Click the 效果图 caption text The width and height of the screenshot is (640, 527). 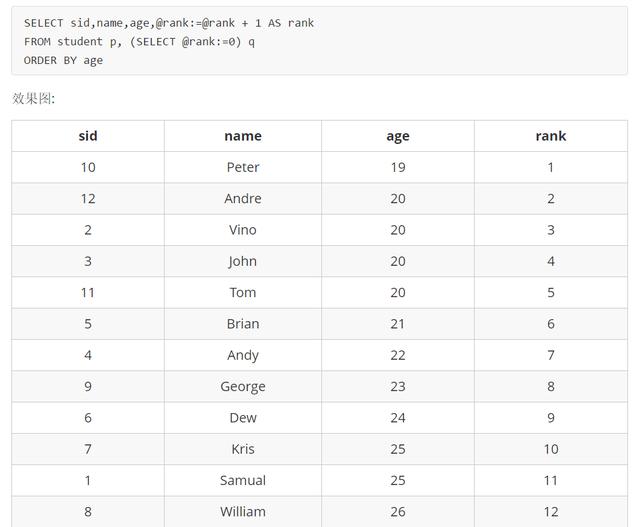tap(33, 98)
